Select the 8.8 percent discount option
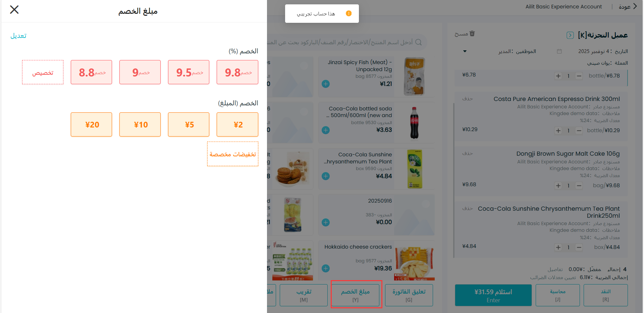The width and height of the screenshot is (644, 313). [x=91, y=72]
